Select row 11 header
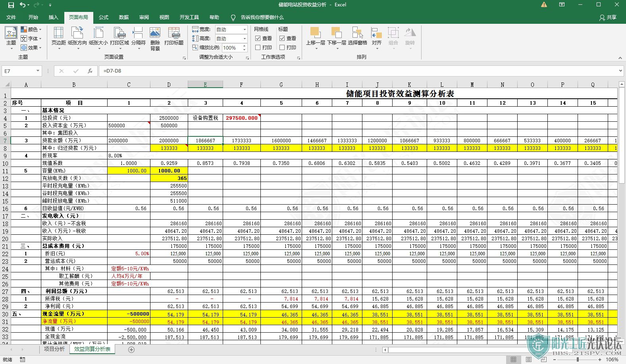The height and width of the screenshot is (364, 626). 6,171
